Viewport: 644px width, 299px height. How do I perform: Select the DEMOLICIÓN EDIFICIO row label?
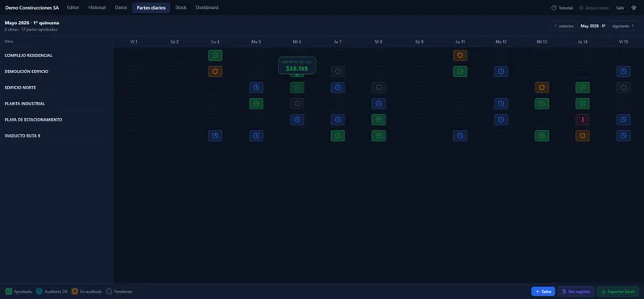[x=27, y=72]
